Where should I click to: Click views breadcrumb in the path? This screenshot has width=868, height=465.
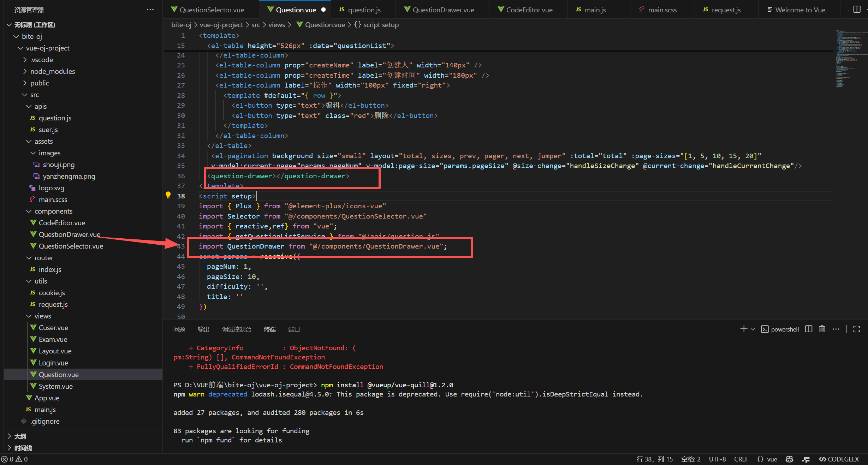pyautogui.click(x=277, y=25)
